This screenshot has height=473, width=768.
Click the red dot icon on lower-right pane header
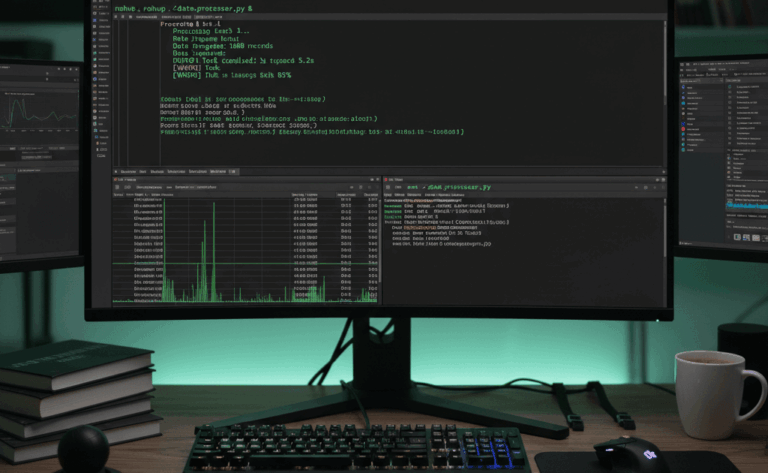pyautogui.click(x=386, y=180)
